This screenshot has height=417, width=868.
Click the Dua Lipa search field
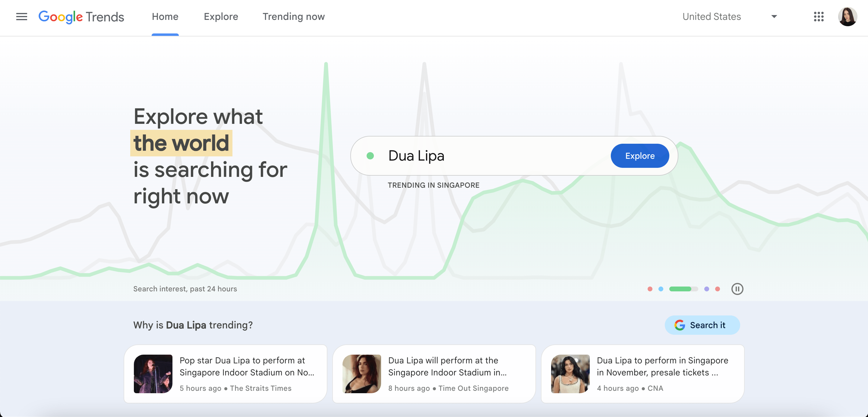click(513, 155)
